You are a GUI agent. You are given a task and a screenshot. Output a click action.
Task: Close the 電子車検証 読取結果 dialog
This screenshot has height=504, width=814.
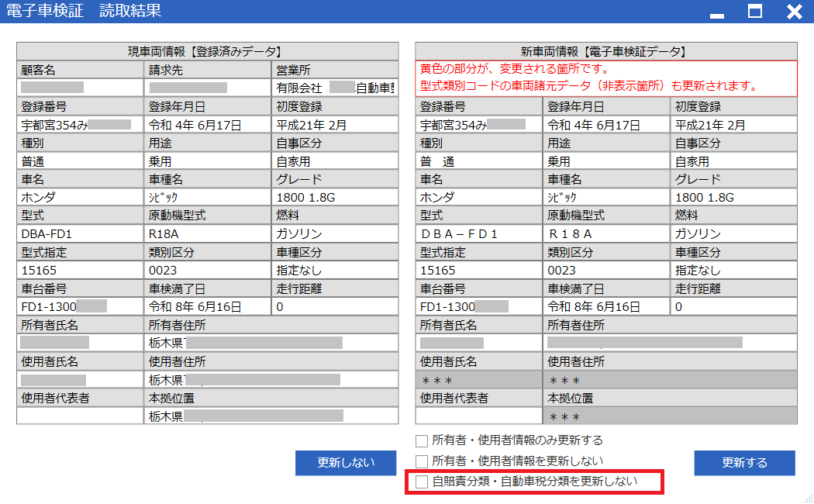pos(794,12)
